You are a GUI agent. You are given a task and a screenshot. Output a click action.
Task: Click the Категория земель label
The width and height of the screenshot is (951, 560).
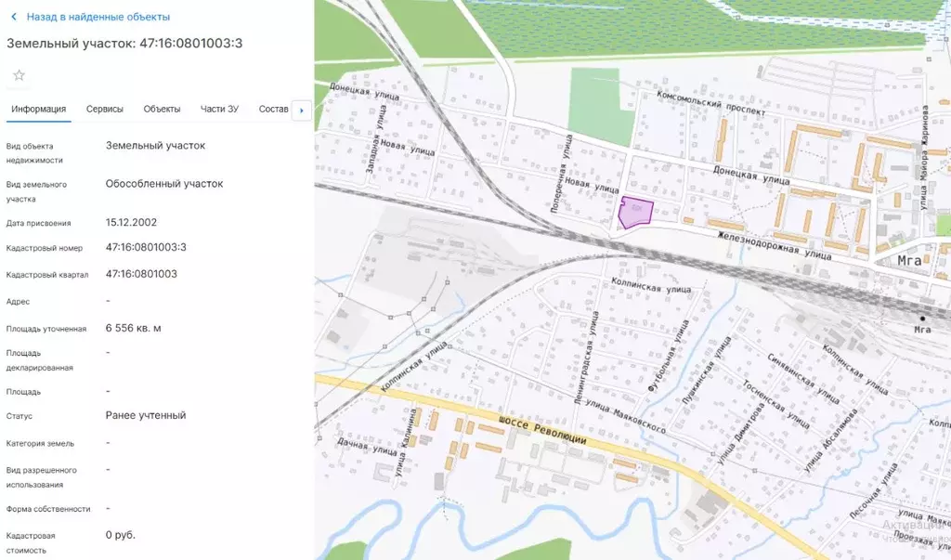tap(40, 444)
